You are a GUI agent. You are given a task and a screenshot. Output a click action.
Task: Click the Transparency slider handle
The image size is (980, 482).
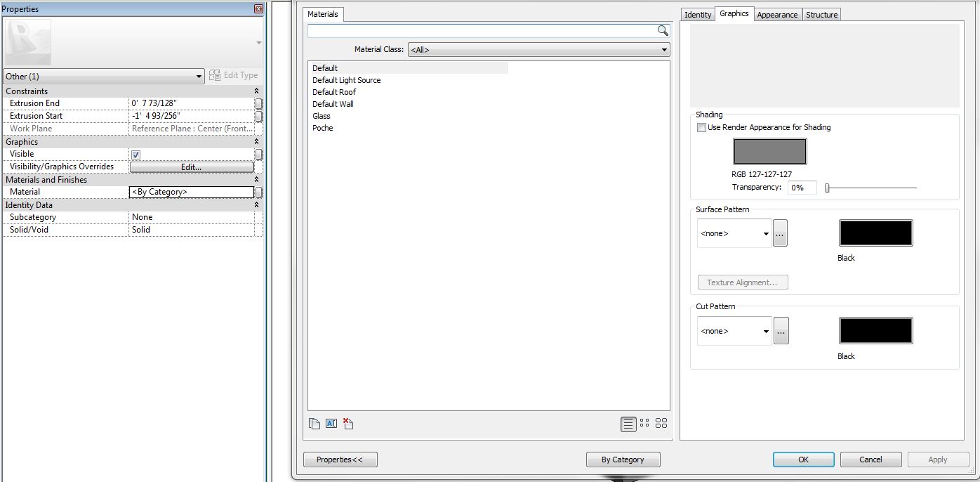828,188
